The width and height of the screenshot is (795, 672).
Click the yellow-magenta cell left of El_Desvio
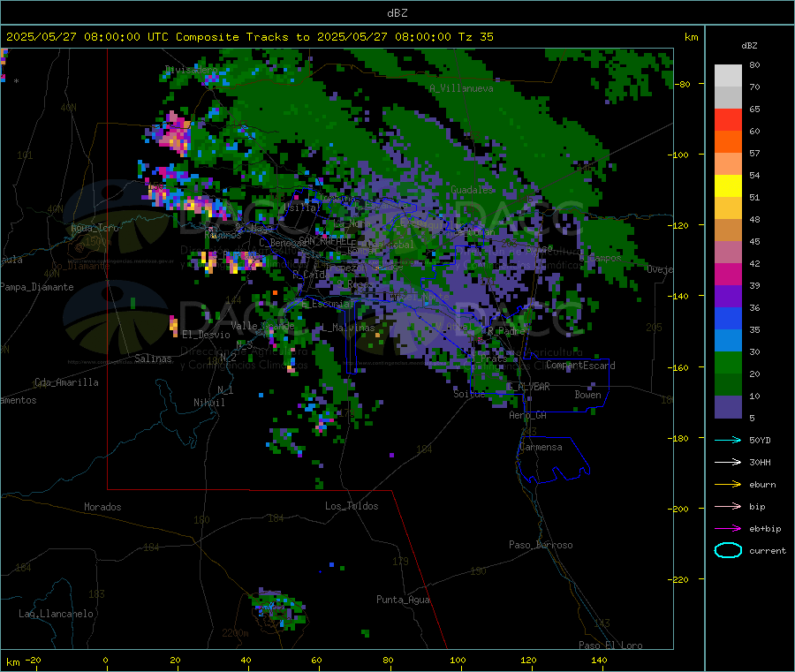click(173, 326)
